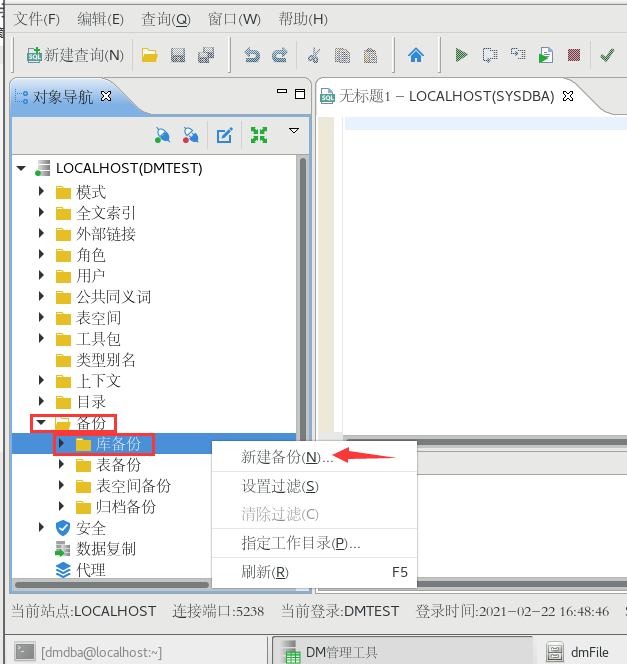Click the execute script file icon
627x664 pixels.
point(546,55)
